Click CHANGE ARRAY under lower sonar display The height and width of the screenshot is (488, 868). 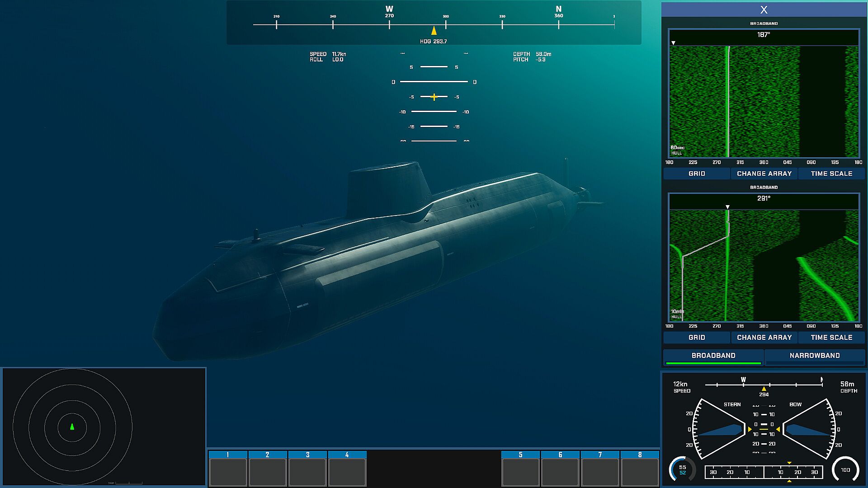click(x=764, y=338)
